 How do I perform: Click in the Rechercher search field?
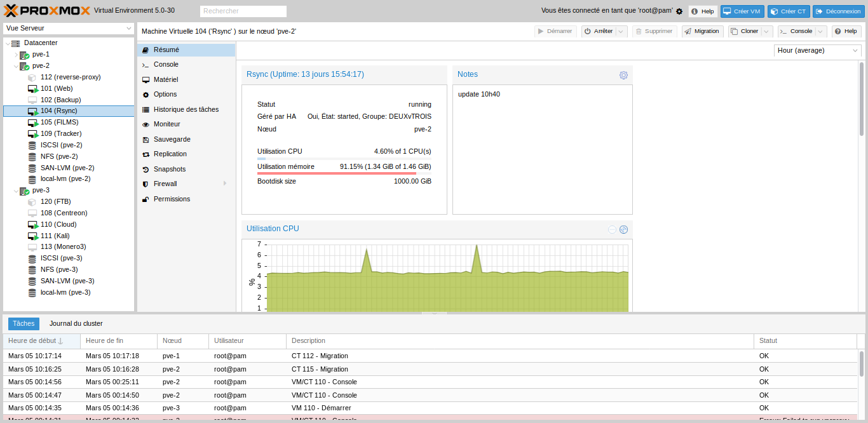[x=243, y=11]
